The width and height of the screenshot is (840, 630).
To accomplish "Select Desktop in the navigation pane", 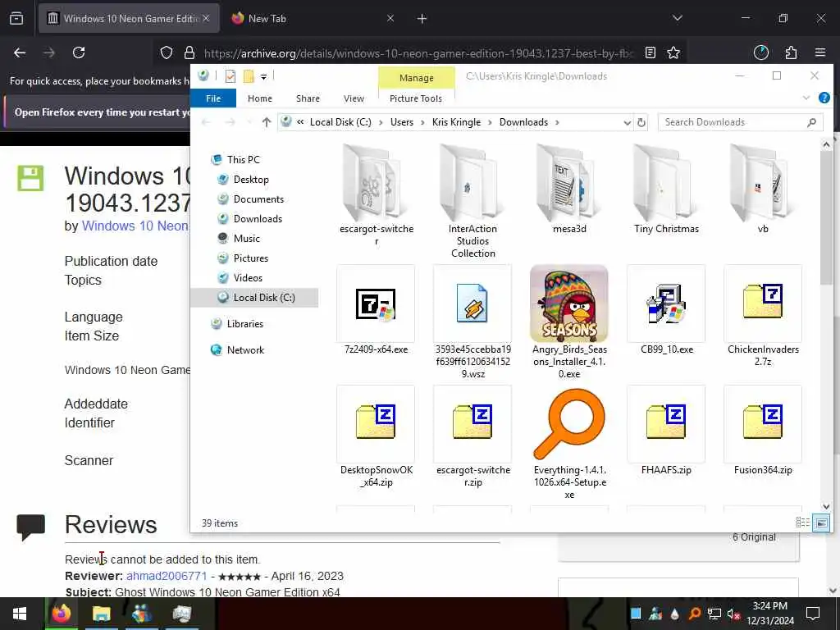I will point(251,180).
